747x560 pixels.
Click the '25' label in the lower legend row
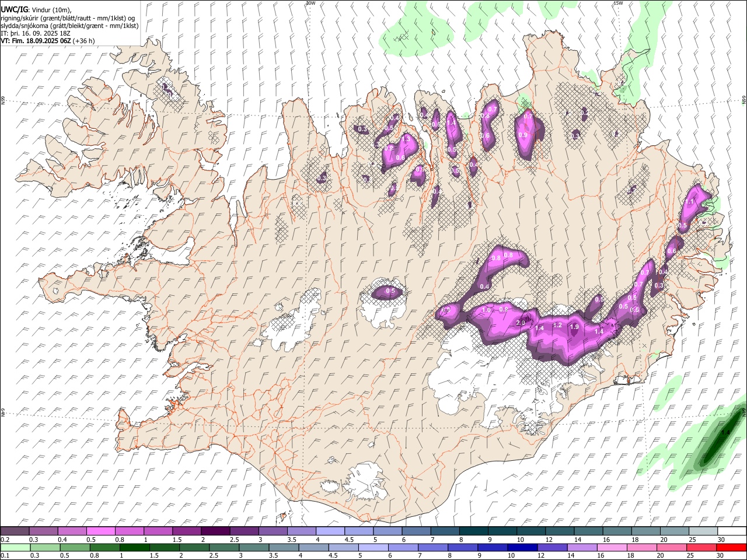(691, 555)
